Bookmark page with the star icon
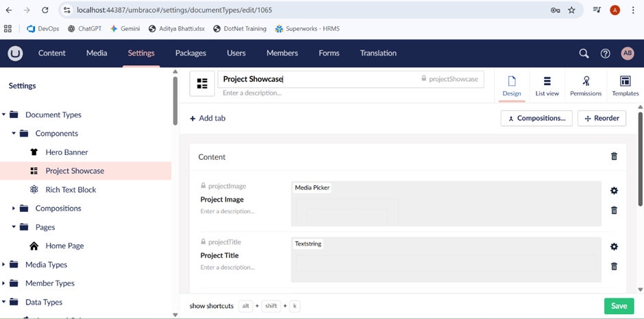This screenshot has height=319, width=644. coord(571,10)
